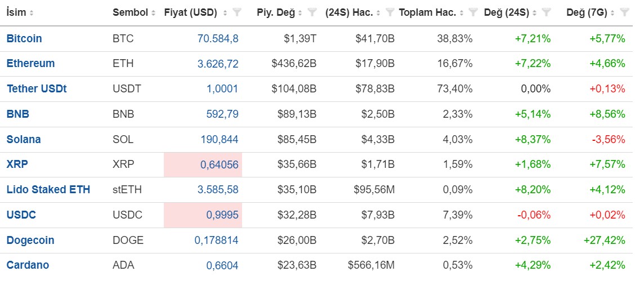Click Dogecoin 7-day change +27,42%
Screen dimensions: 644x298
click(605, 241)
